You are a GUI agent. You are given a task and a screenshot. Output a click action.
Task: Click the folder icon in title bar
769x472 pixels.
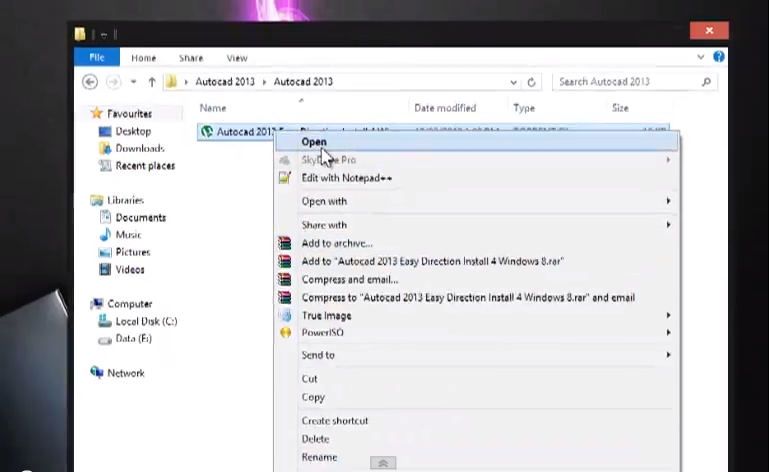[x=80, y=34]
